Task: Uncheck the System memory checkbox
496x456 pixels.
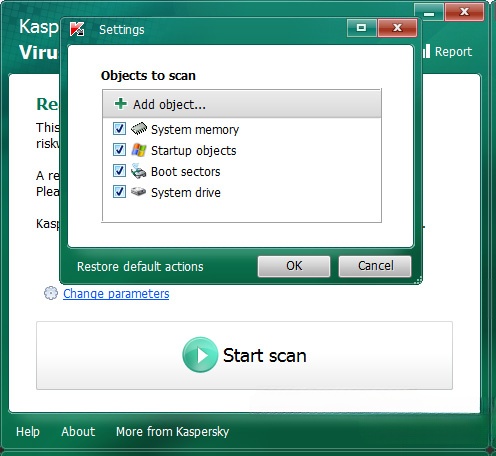Action: 119,128
